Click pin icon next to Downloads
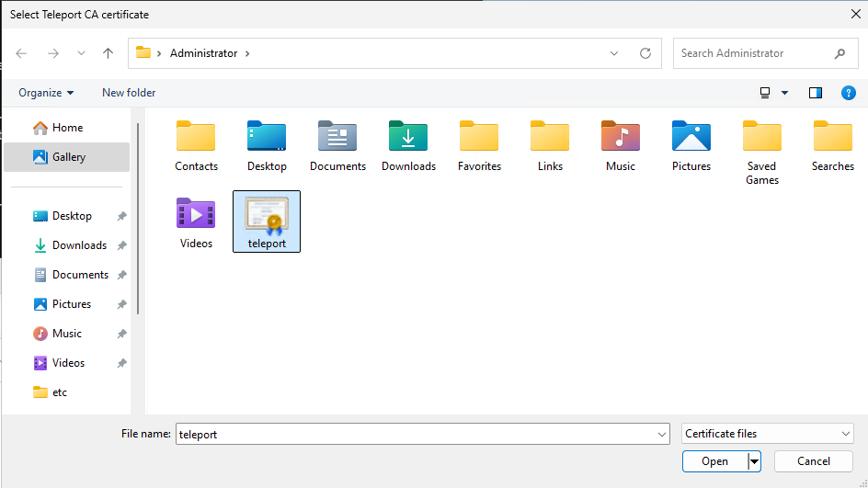This screenshot has height=488, width=868. pyautogui.click(x=121, y=245)
